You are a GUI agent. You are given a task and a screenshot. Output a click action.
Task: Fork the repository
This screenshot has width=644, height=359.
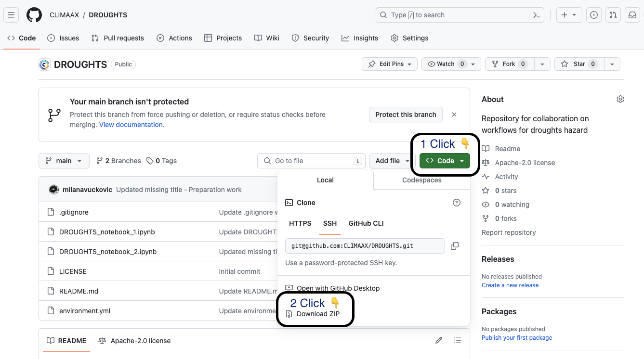pos(510,64)
